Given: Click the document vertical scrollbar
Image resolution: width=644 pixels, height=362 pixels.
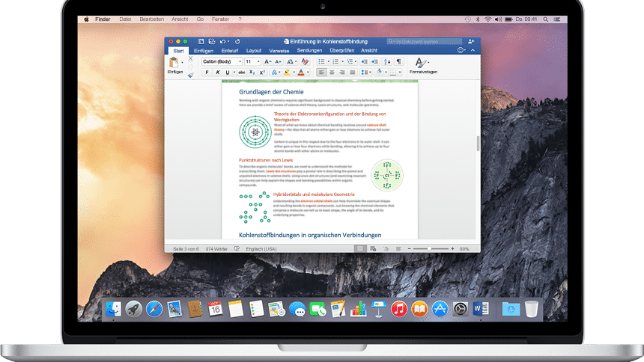Looking at the screenshot, I should [x=478, y=144].
